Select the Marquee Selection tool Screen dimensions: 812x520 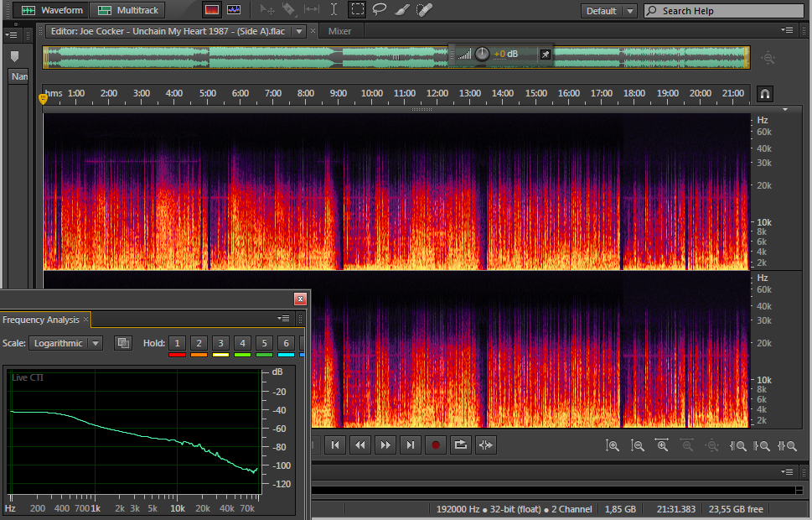pyautogui.click(x=357, y=10)
